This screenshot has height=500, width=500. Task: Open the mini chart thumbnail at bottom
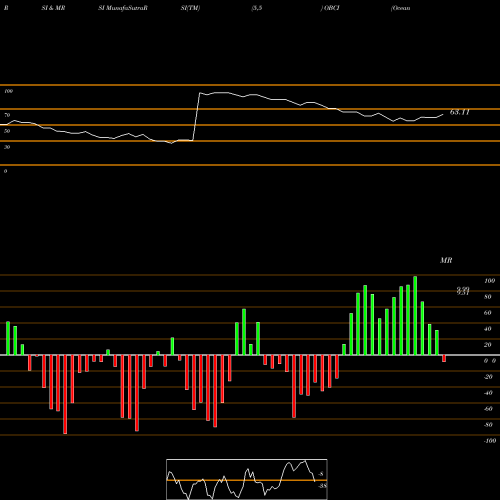coord(247,479)
